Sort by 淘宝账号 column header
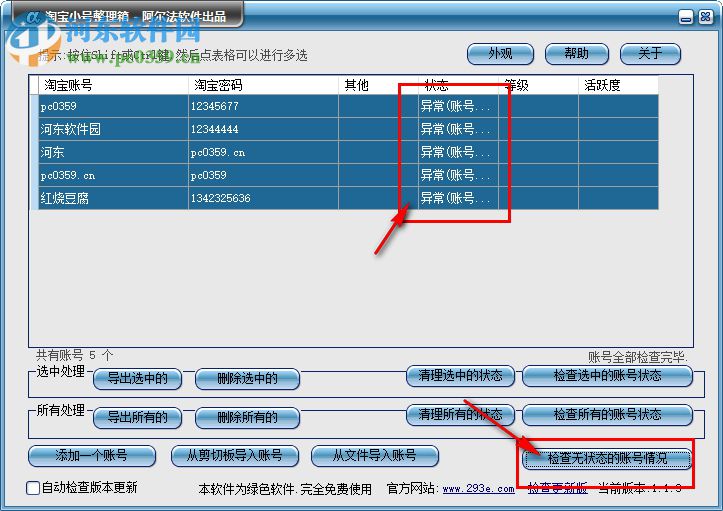Viewport: 723px width, 511px height. (113, 85)
